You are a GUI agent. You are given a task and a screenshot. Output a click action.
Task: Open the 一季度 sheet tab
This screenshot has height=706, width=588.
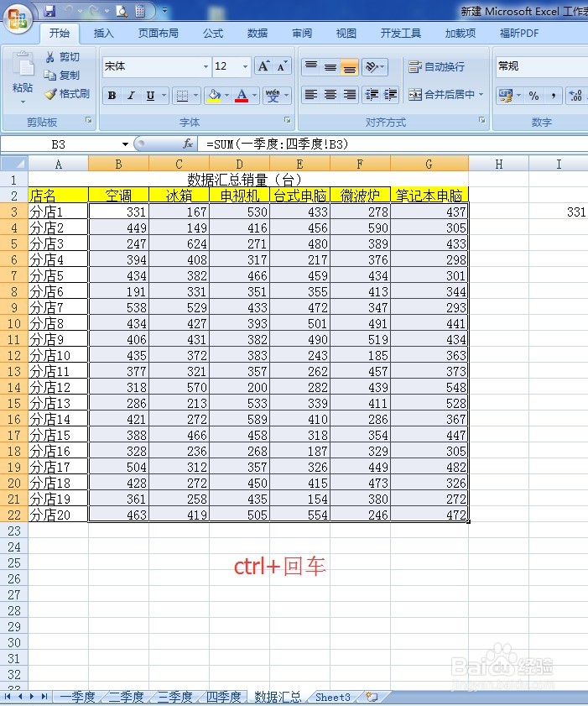pyautogui.click(x=77, y=697)
